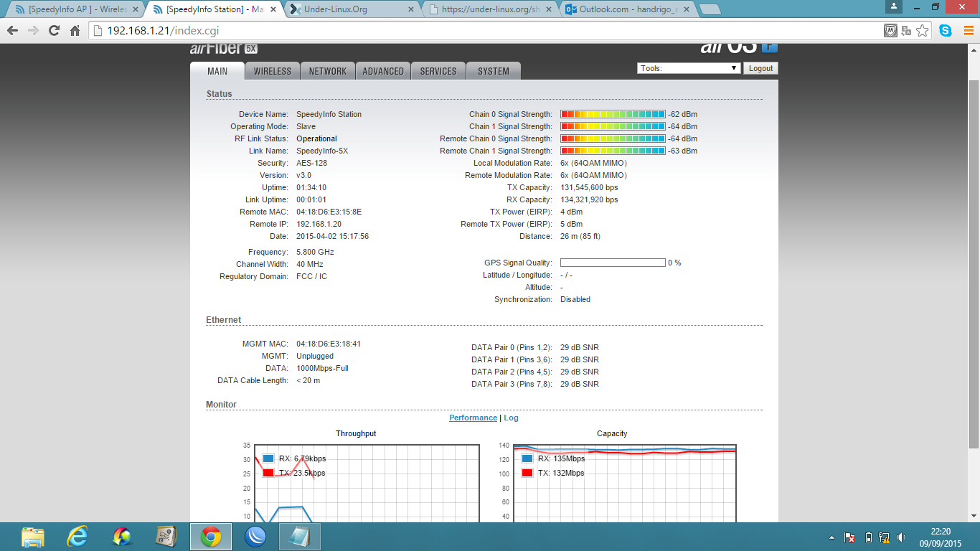Open File Explorer from the taskbar
980x551 pixels.
point(33,537)
